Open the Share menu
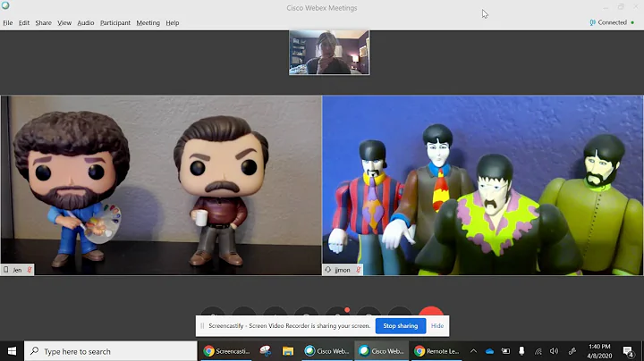Viewport: 644px width, 361px height. (43, 23)
